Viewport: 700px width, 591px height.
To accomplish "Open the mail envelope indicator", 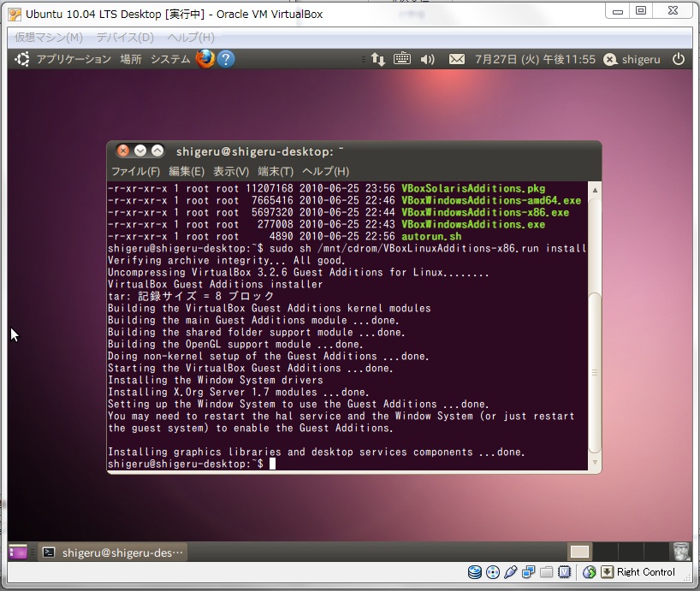I will coord(457,59).
